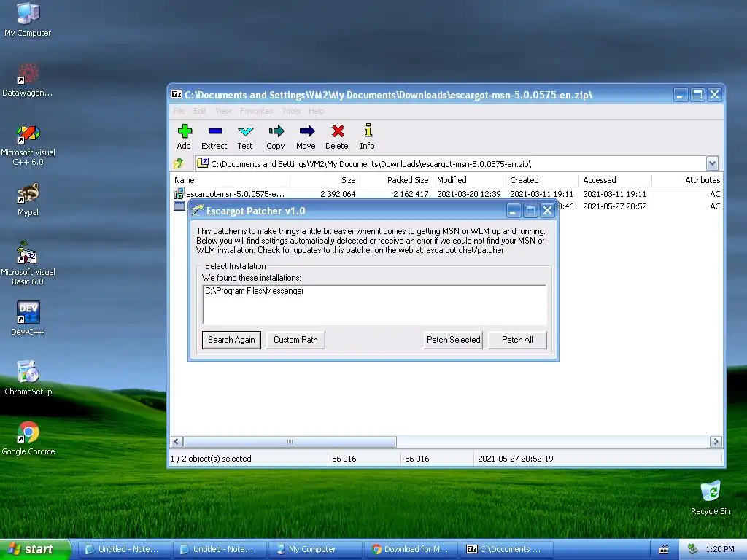
Task: Open the View menu
Action: 223,111
